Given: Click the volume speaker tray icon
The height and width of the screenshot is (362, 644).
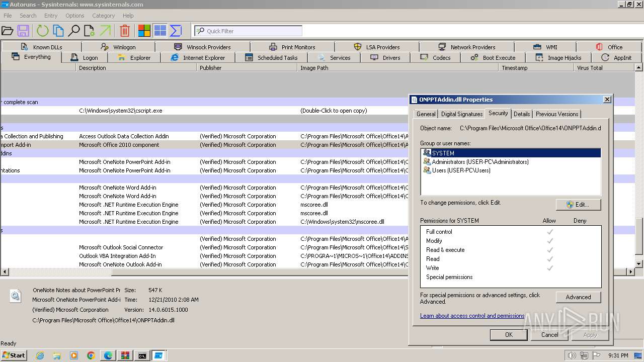Looking at the screenshot, I should click(572, 355).
